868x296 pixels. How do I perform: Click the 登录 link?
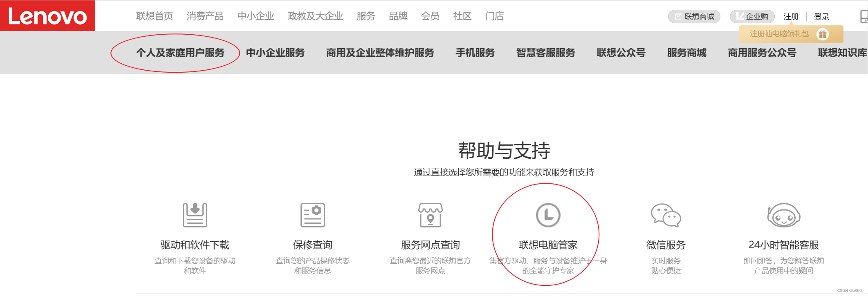click(822, 17)
